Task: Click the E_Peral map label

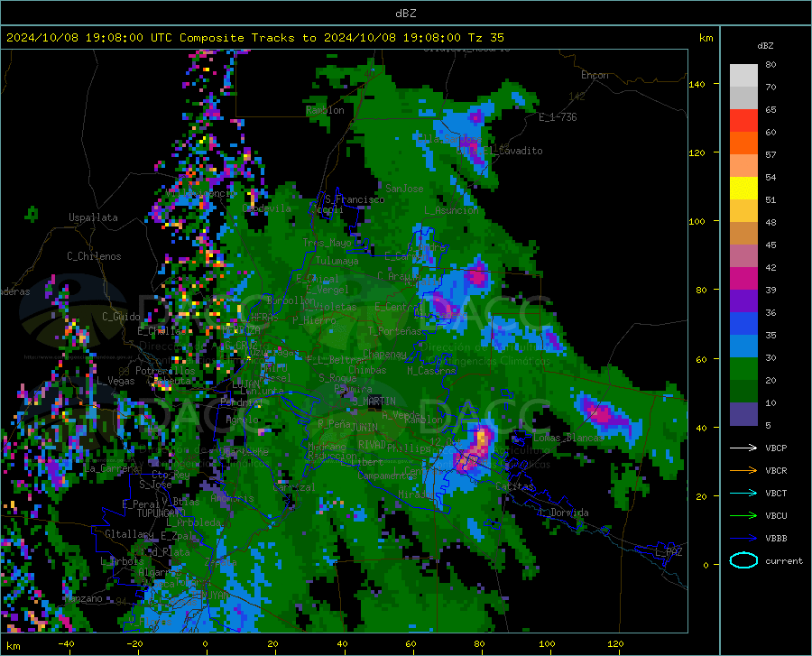Action: pos(141,504)
